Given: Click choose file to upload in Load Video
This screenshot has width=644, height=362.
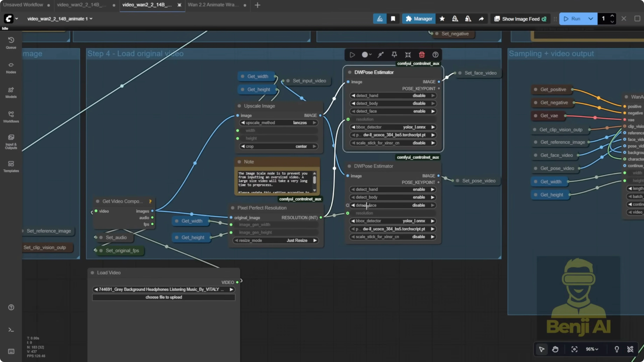Looking at the screenshot, I should coord(163,297).
